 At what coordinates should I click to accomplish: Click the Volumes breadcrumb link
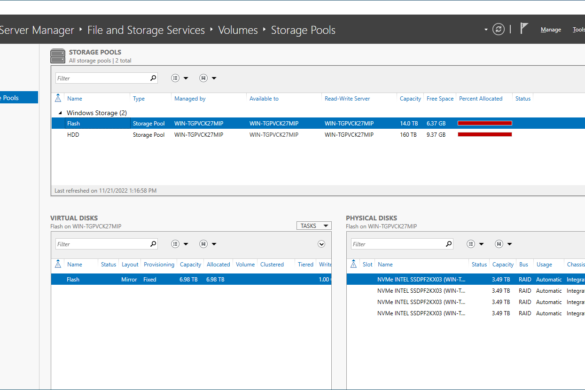pyautogui.click(x=238, y=30)
